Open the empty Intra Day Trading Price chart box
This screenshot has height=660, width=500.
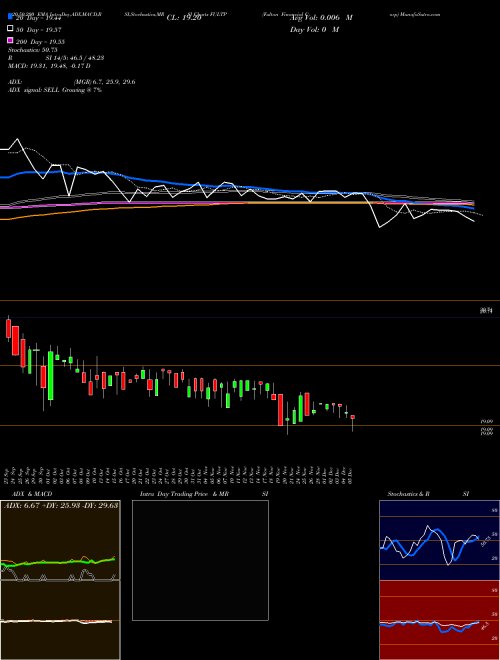[x=200, y=560]
